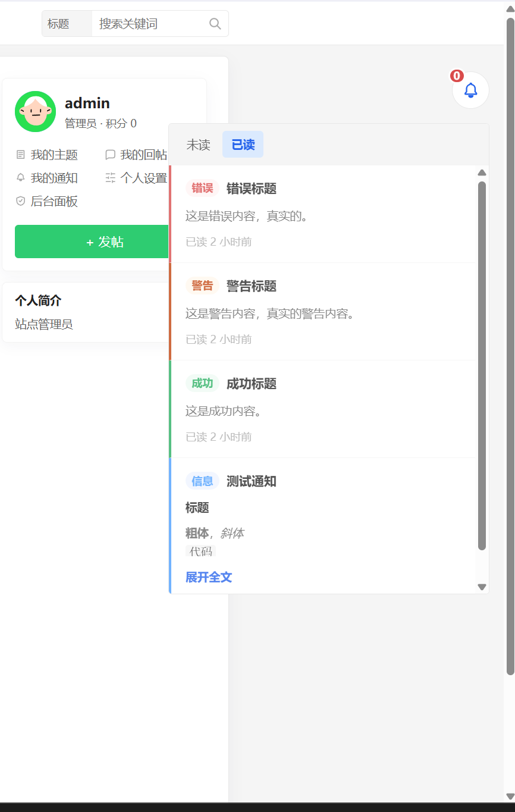Image resolution: width=515 pixels, height=812 pixels.
Task: Click the search magnifier icon
Action: pyautogui.click(x=215, y=24)
